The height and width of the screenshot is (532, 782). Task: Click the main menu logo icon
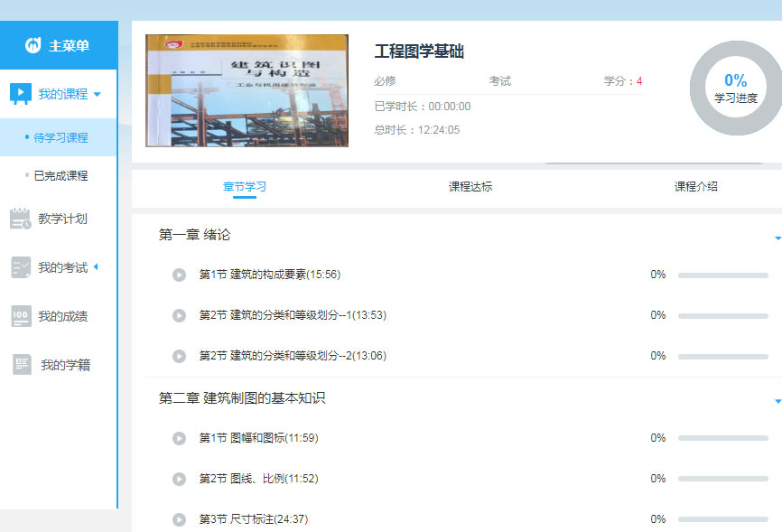pyautogui.click(x=33, y=45)
